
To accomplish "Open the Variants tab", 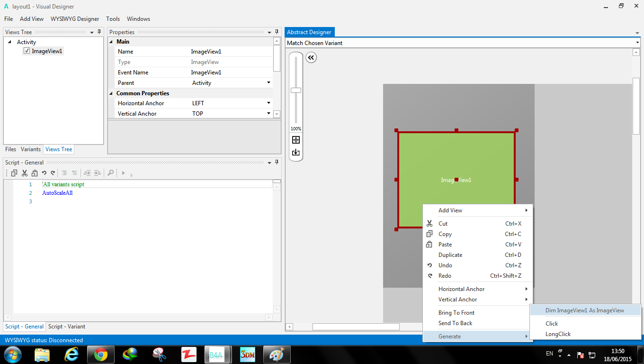I will pos(31,149).
